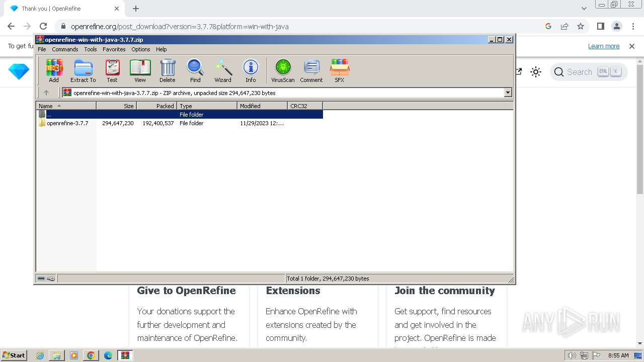644x362 pixels.
Task: Open Tools menu
Action: click(91, 49)
